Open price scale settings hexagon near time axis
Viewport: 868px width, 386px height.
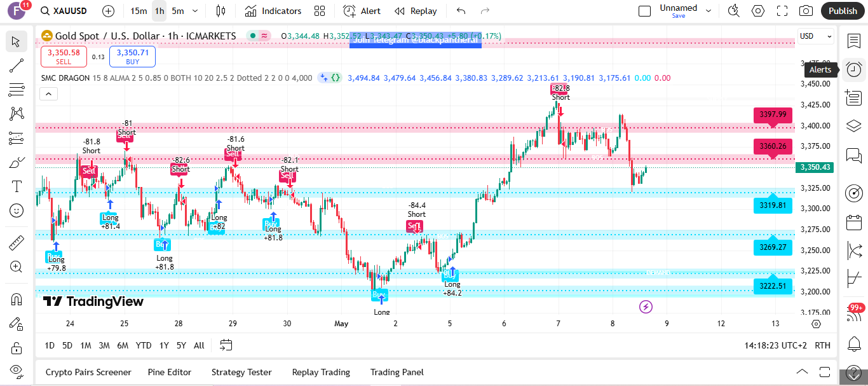(x=817, y=324)
